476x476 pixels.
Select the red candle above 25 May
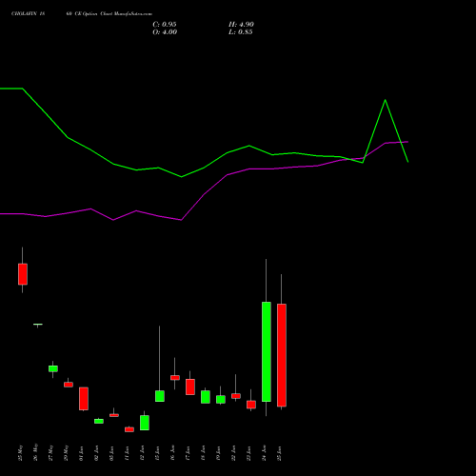click(23, 274)
